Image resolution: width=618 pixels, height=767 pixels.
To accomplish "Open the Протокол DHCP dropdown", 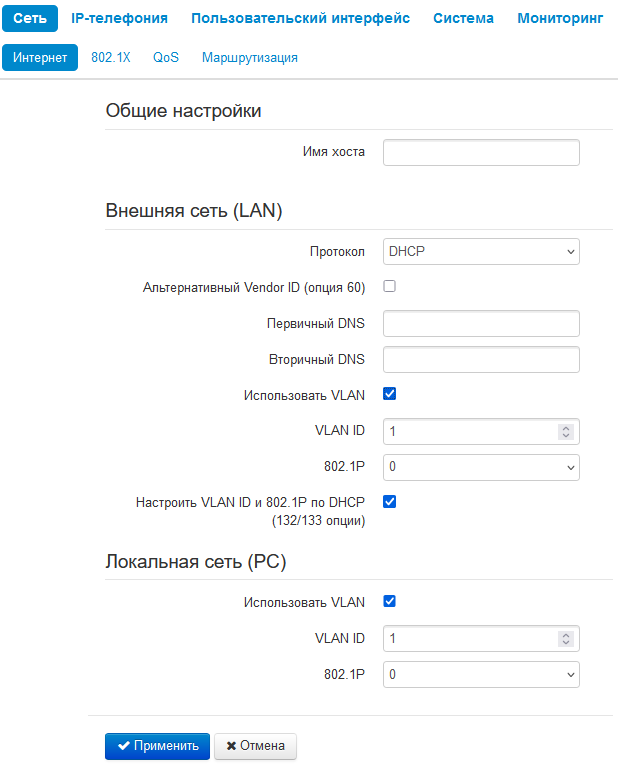I will pos(481,252).
